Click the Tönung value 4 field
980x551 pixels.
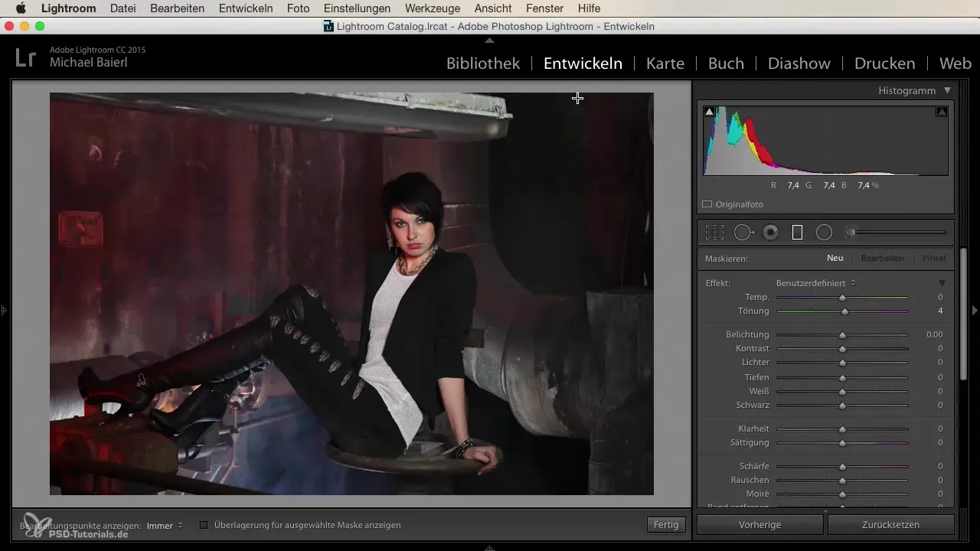pyautogui.click(x=940, y=311)
